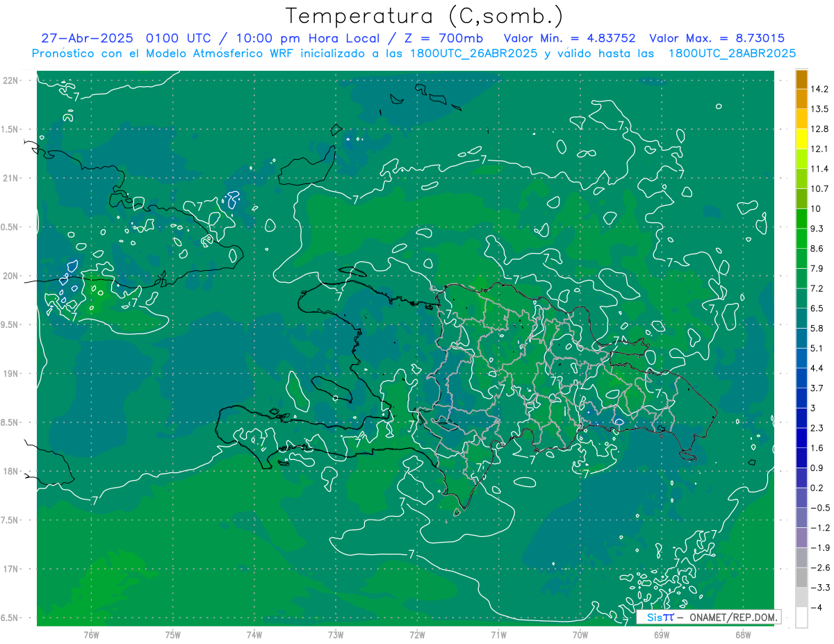
Task: Click the 19N latitude axis label
Action: (12, 374)
